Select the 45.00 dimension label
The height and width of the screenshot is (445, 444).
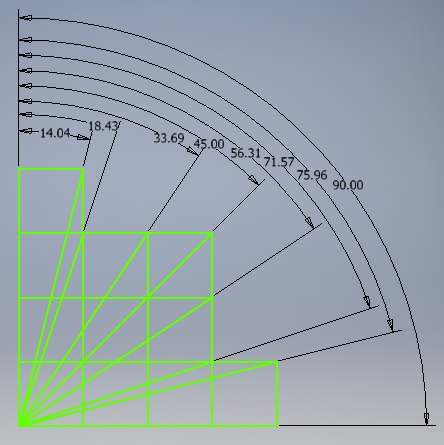209,144
